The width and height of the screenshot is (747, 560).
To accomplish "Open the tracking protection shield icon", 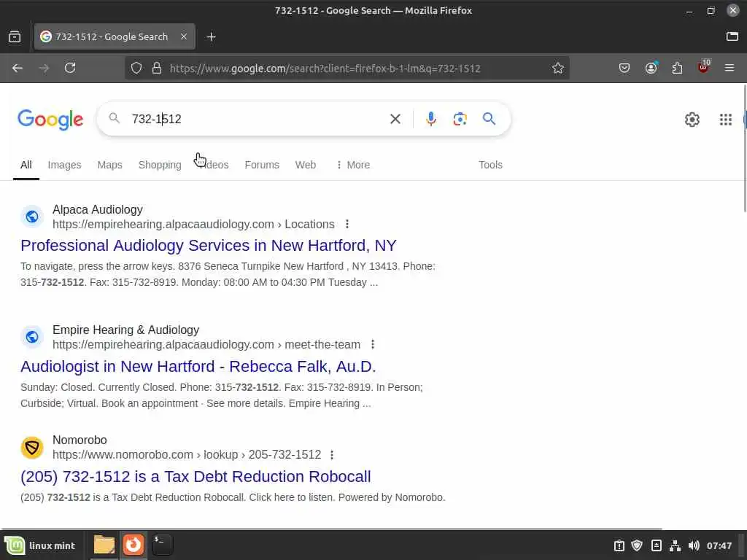I will click(x=136, y=68).
